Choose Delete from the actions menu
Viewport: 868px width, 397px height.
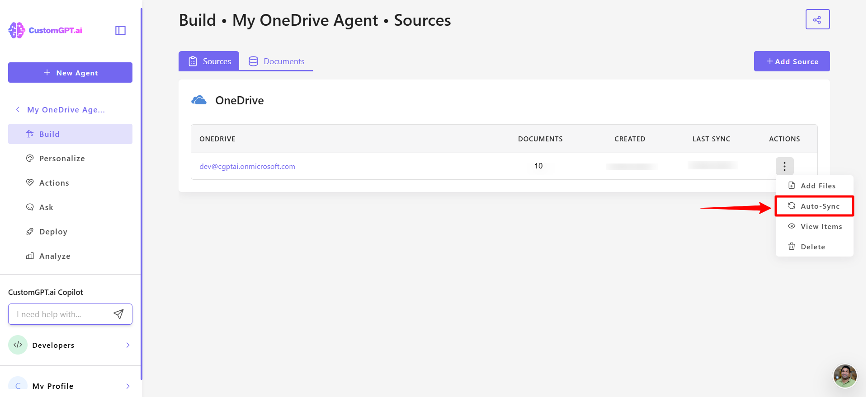click(x=814, y=247)
